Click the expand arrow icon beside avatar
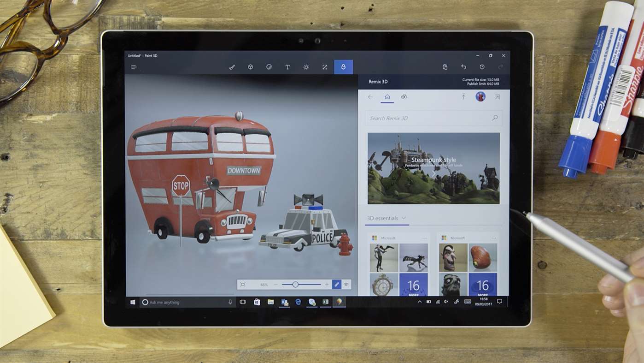This screenshot has width=644, height=363. pyautogui.click(x=498, y=97)
